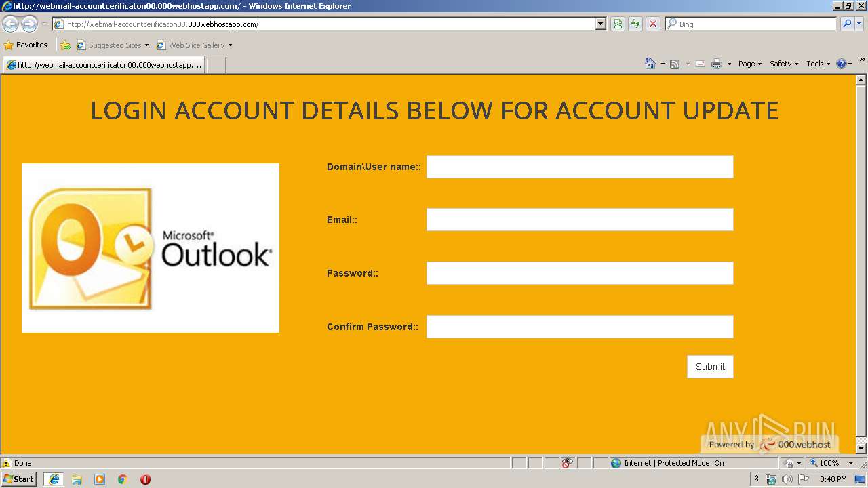Screen dimensions: 868x488
Task: Click the blue Help question mark icon
Action: (842, 64)
